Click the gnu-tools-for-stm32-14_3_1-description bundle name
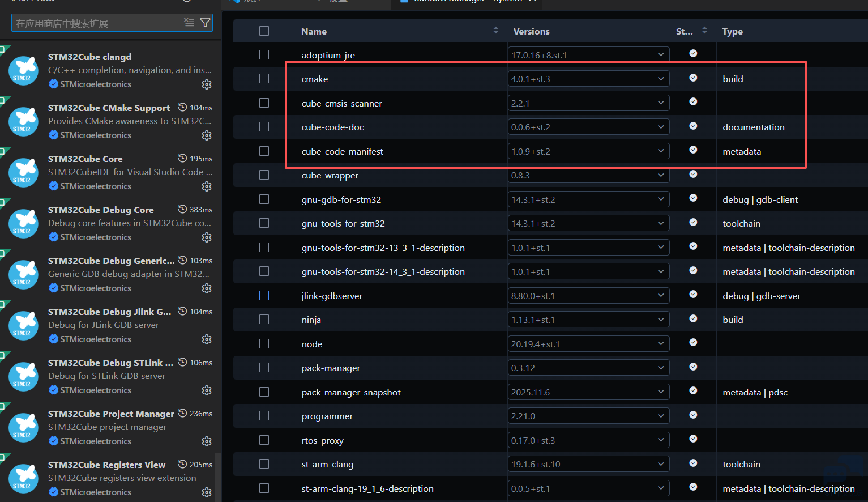This screenshot has width=868, height=502. click(383, 271)
